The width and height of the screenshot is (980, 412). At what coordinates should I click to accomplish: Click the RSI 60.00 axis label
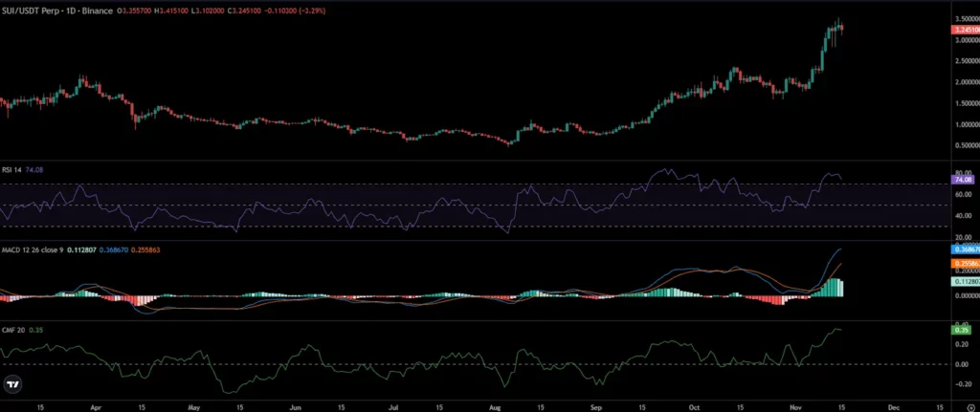963,194
